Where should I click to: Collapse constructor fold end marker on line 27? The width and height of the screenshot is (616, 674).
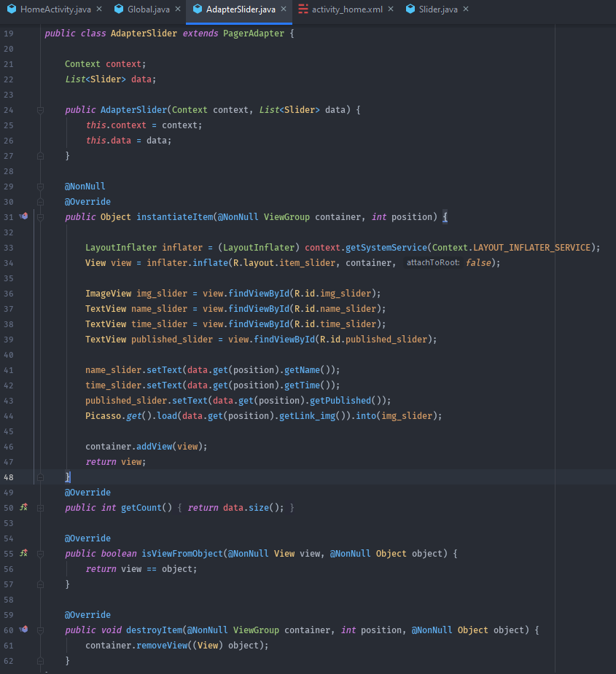(x=40, y=156)
